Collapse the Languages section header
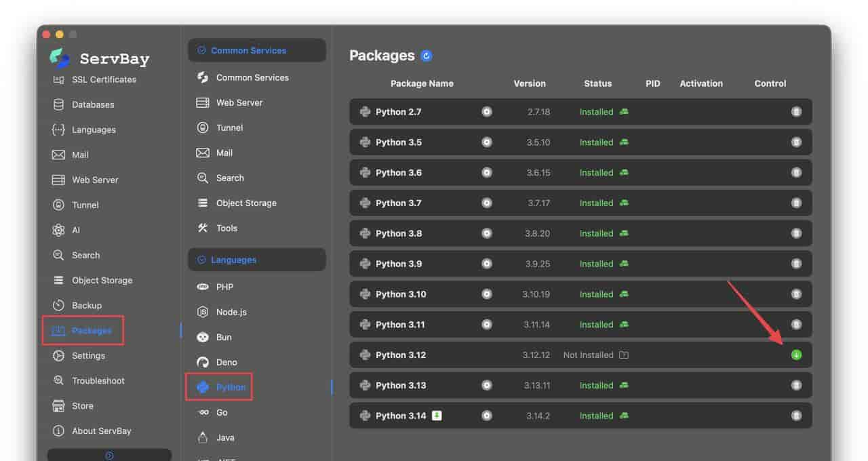868x461 pixels. (x=257, y=260)
